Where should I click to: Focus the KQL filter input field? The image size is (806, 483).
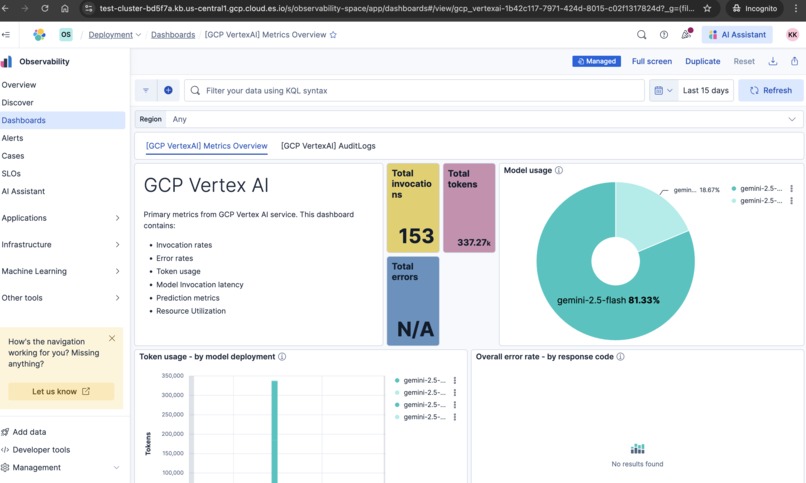(x=414, y=90)
